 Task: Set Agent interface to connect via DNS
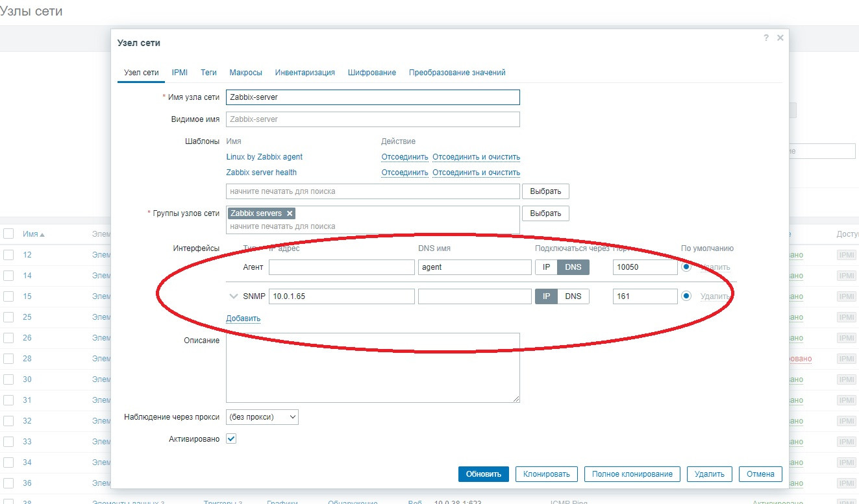click(x=573, y=267)
